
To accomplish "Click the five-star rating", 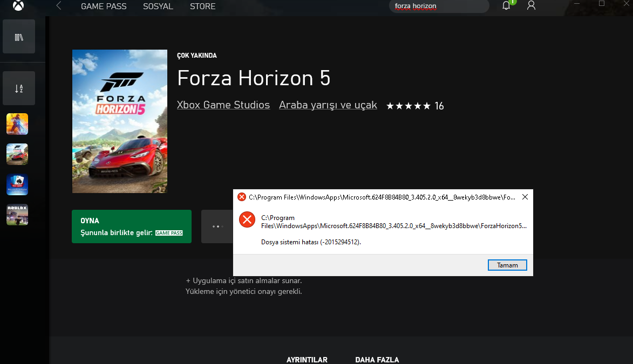I will click(x=409, y=106).
